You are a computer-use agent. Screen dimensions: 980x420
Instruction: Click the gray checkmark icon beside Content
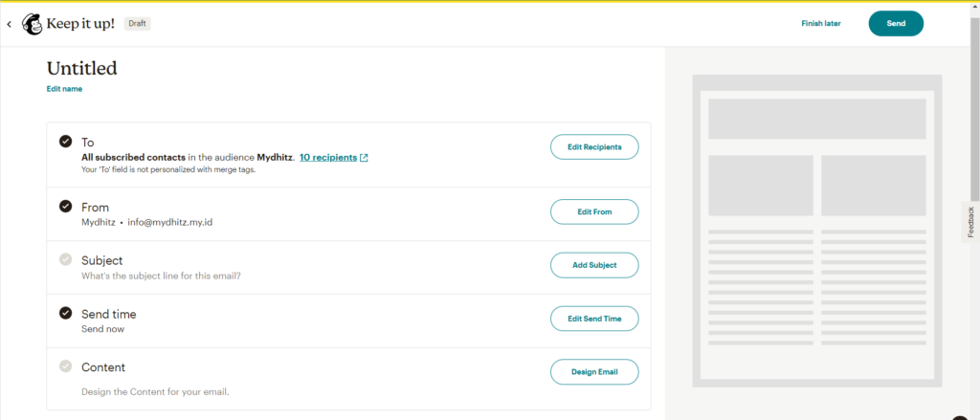pos(65,366)
